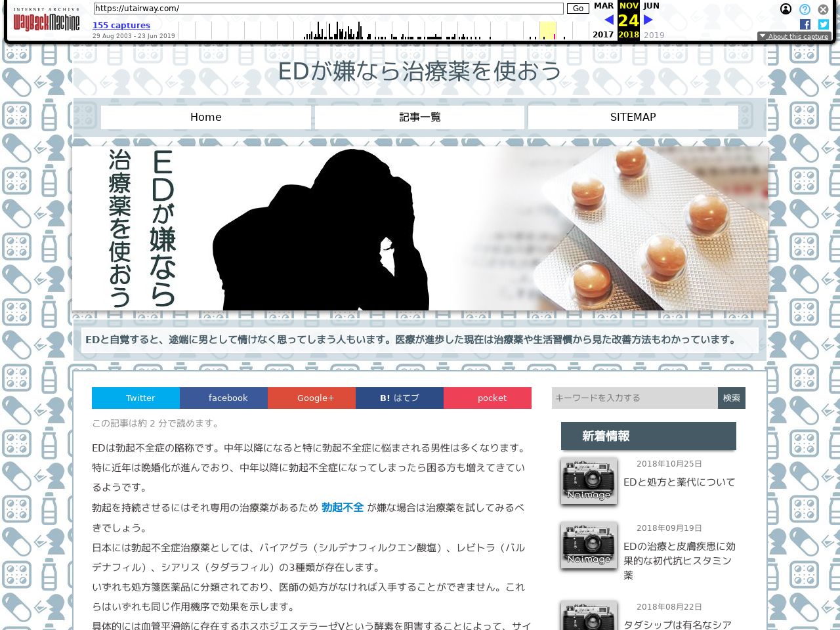This screenshot has height=630, width=840.
Task: Open the 勃起不全 link in the article
Action: click(342, 507)
